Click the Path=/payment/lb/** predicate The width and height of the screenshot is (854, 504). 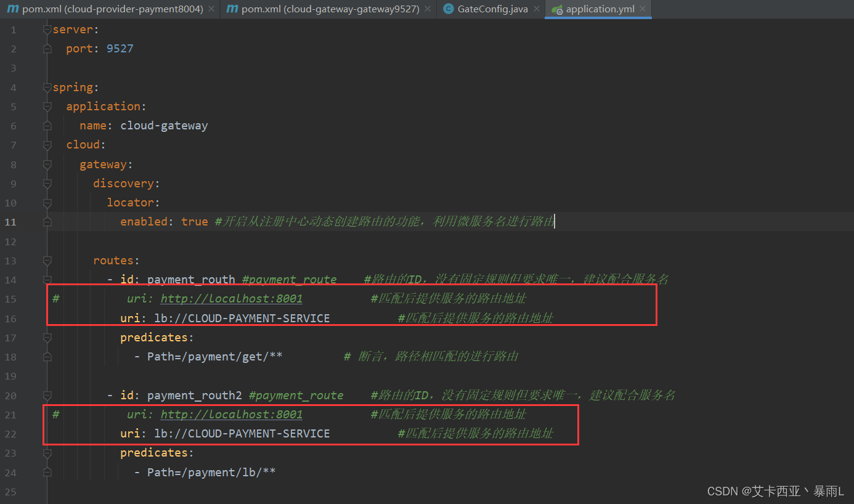click(211, 473)
